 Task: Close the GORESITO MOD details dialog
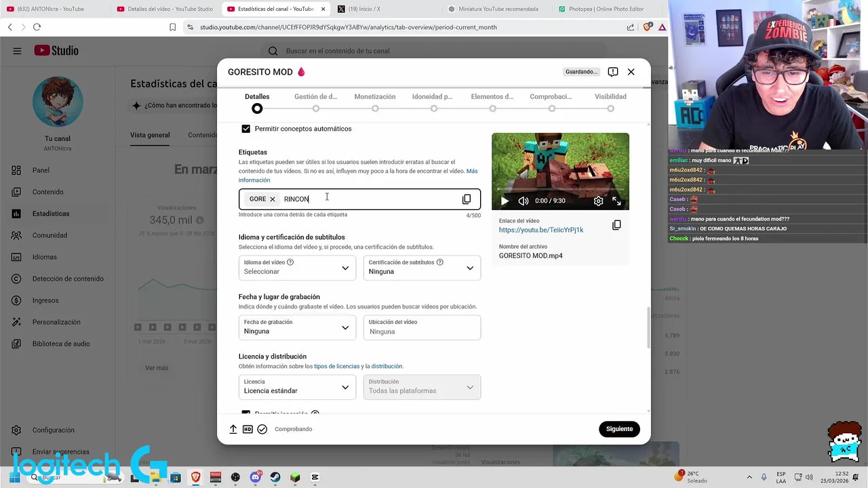click(631, 72)
